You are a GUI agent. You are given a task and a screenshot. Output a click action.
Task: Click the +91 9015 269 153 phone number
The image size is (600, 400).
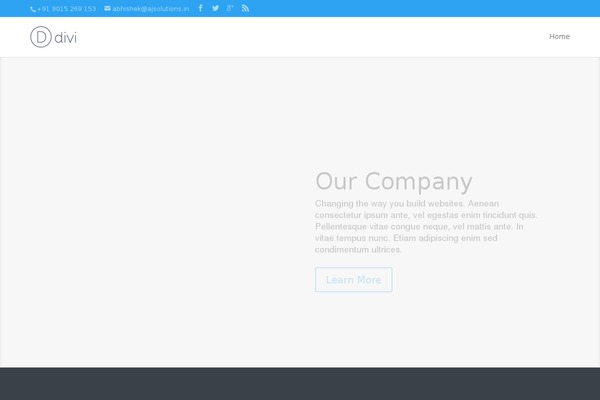pos(67,8)
